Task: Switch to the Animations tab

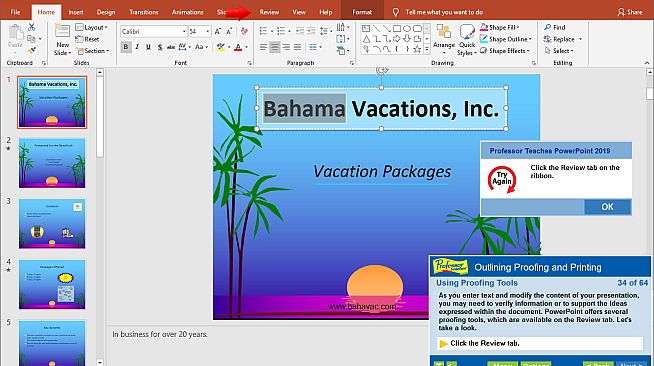Action: pos(187,12)
